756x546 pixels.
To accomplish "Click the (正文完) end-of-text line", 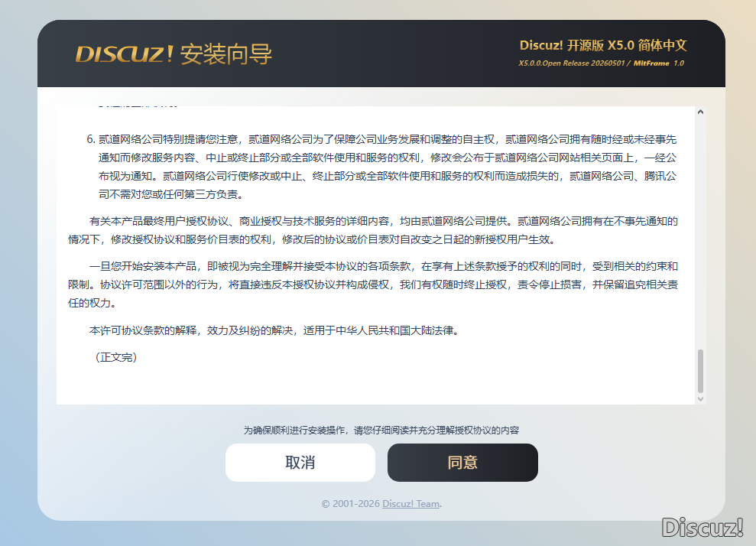I will (116, 357).
